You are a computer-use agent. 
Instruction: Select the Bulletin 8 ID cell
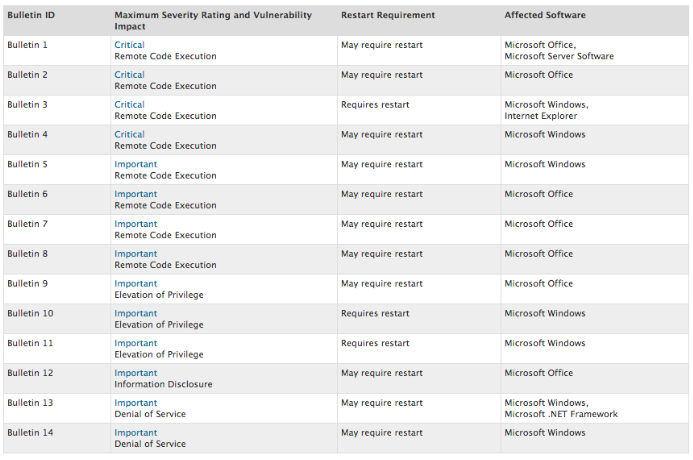coord(57,259)
